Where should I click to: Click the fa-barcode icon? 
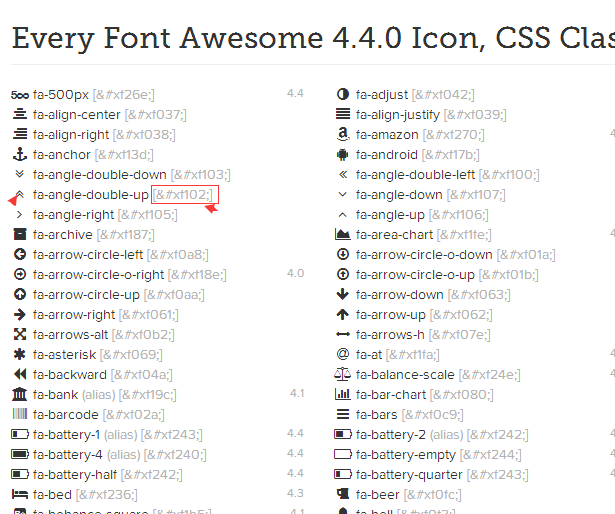pos(20,414)
